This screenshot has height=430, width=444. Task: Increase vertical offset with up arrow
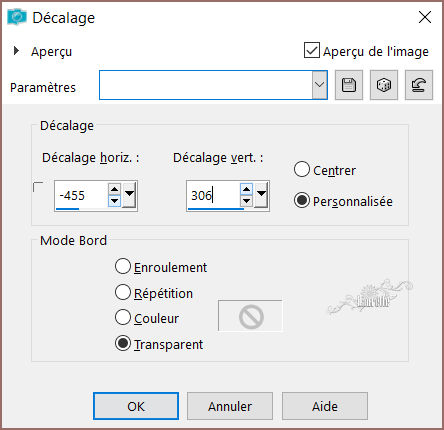click(246, 190)
